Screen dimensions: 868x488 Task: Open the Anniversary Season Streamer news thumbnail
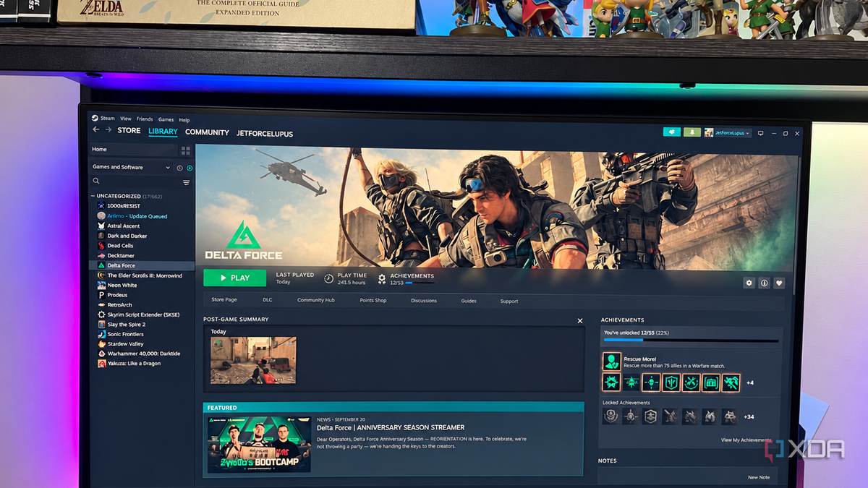259,444
